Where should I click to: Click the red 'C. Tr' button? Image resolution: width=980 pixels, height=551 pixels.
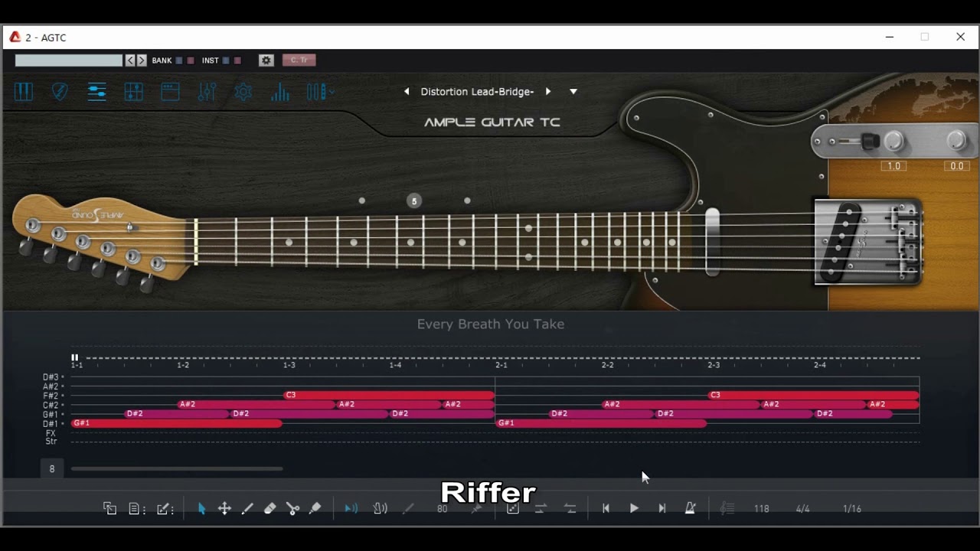pyautogui.click(x=299, y=60)
